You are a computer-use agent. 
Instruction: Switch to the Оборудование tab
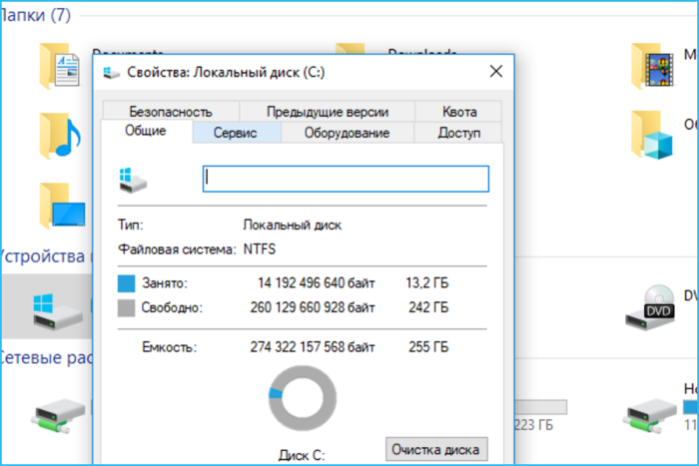(x=347, y=133)
